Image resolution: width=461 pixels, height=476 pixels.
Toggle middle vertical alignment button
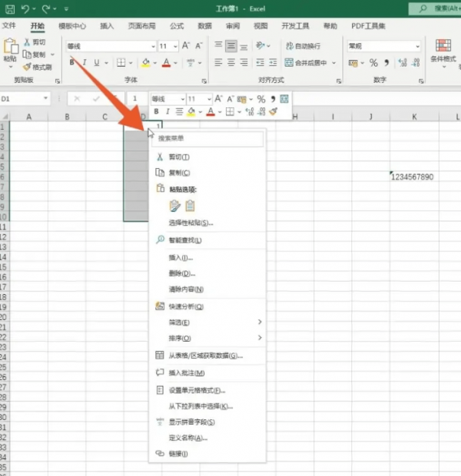click(231, 46)
